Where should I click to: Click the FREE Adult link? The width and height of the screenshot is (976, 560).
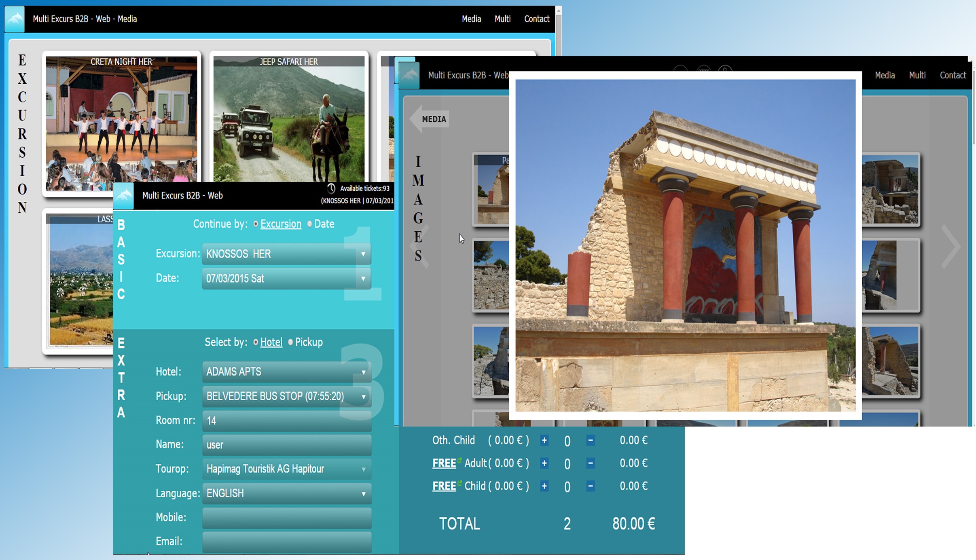click(444, 463)
